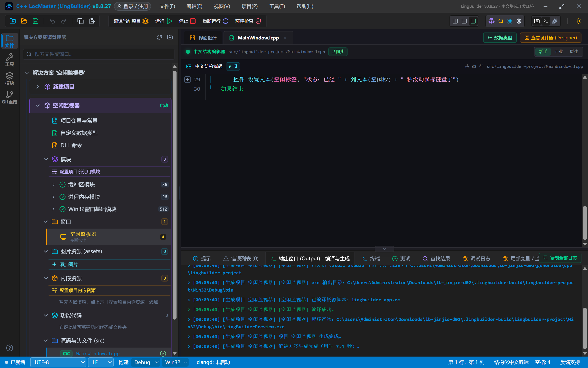Click the sparkle AI assistant icon
Viewport: 588px width, 368px height.
pos(555,21)
